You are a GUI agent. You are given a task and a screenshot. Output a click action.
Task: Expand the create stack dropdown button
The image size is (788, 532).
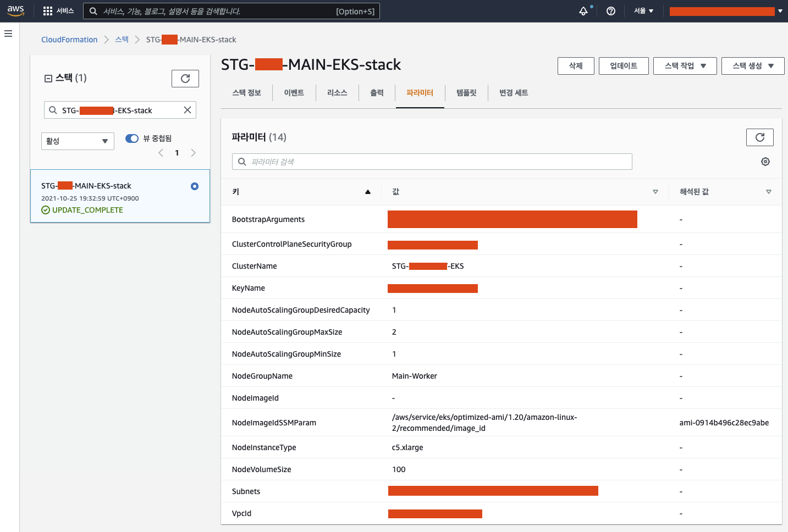(x=753, y=66)
